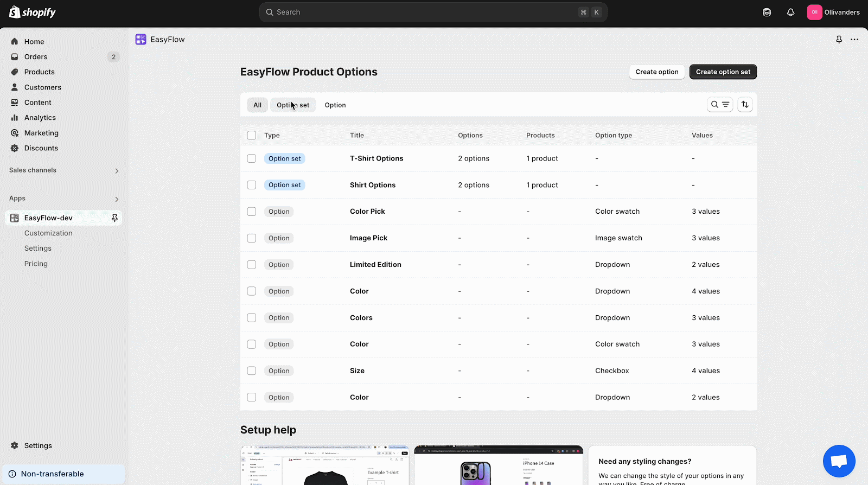Check the Colors row checkbox
The image size is (868, 485).
coord(252,318)
